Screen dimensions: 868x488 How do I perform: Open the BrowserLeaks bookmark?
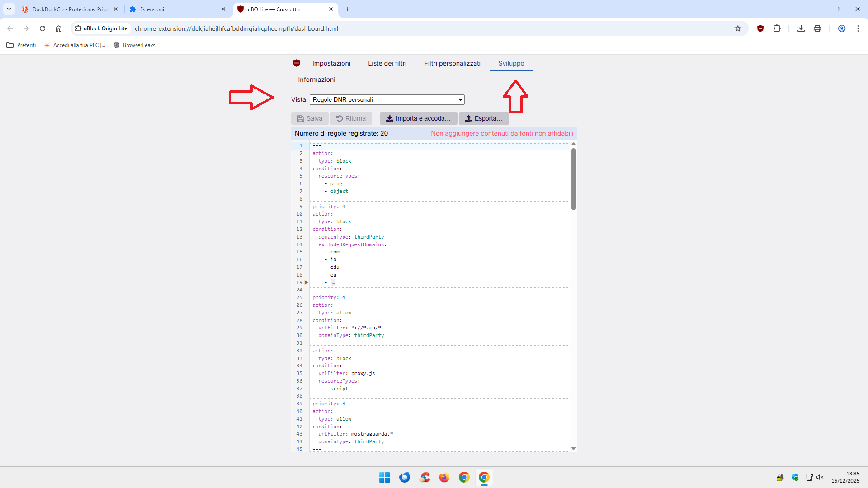[134, 45]
